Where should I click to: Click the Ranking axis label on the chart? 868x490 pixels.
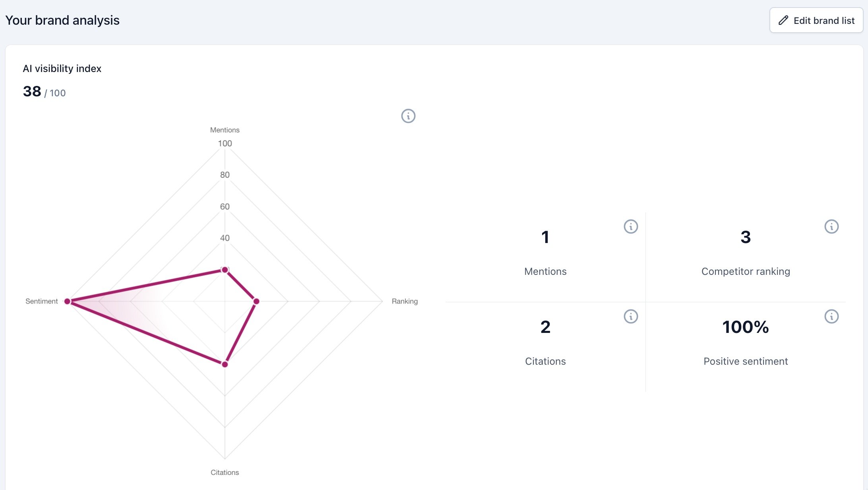(x=405, y=301)
